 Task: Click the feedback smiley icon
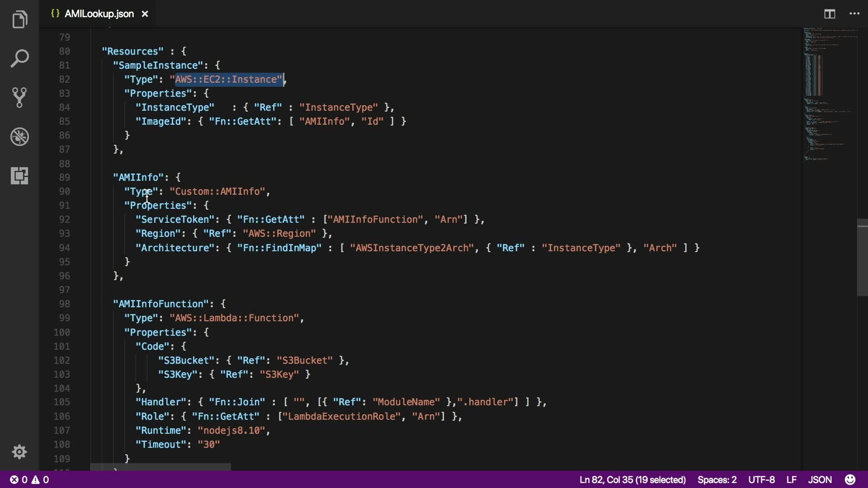click(850, 479)
